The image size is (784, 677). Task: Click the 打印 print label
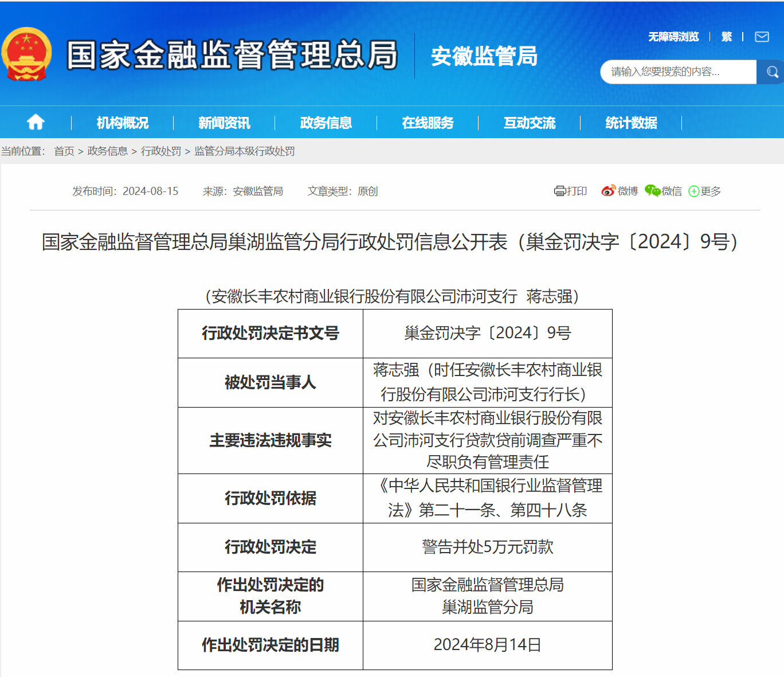pyautogui.click(x=577, y=191)
